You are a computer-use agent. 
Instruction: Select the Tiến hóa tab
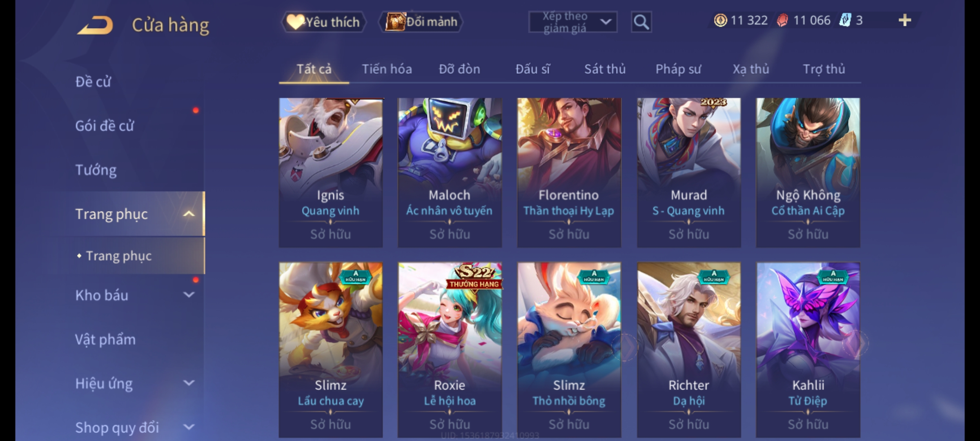tap(387, 69)
